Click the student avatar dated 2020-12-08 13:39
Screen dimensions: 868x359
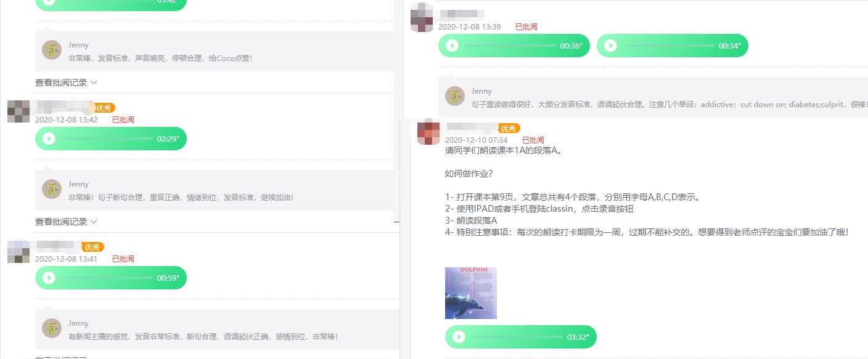(422, 17)
